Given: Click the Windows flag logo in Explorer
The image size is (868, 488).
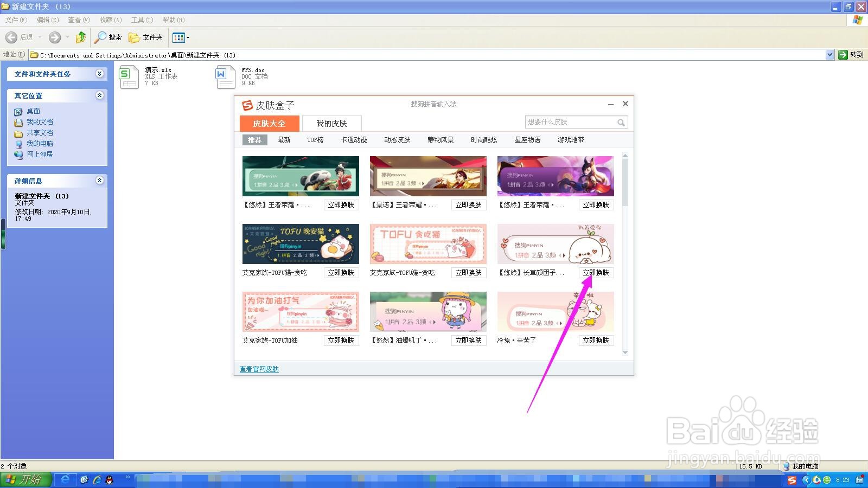Looking at the screenshot, I should [x=858, y=20].
